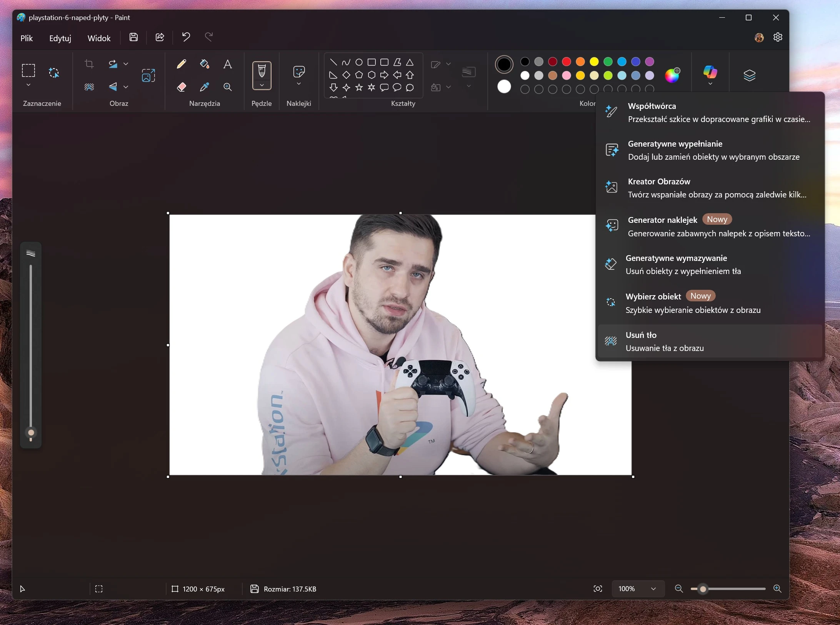Image resolution: width=840 pixels, height=625 pixels.
Task: Pick the green palette color
Action: pos(608,62)
